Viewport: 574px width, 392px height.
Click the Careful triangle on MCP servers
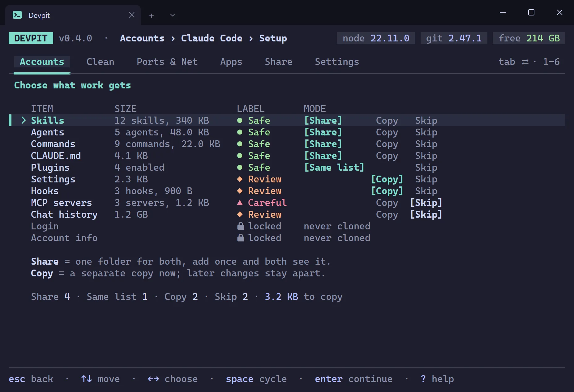click(x=240, y=202)
